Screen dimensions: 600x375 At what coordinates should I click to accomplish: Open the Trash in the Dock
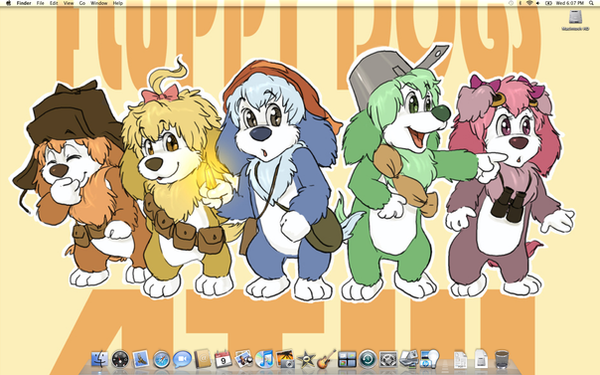click(x=501, y=359)
